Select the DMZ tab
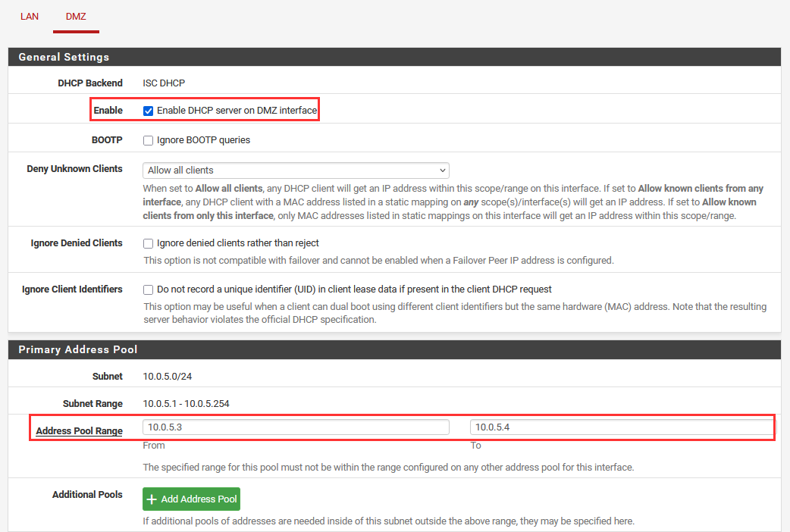Image resolution: width=790 pixels, height=532 pixels. pyautogui.click(x=76, y=16)
